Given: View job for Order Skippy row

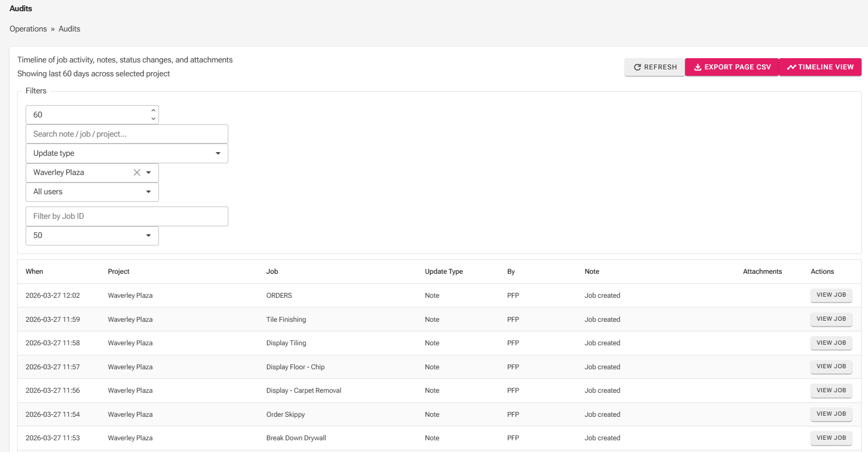Looking at the screenshot, I should click(831, 414).
